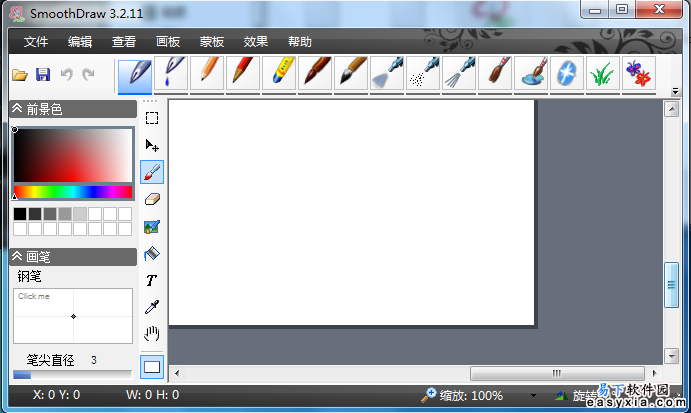Click the horizontal scrollbar thumb
The image size is (691, 413).
(x=557, y=373)
